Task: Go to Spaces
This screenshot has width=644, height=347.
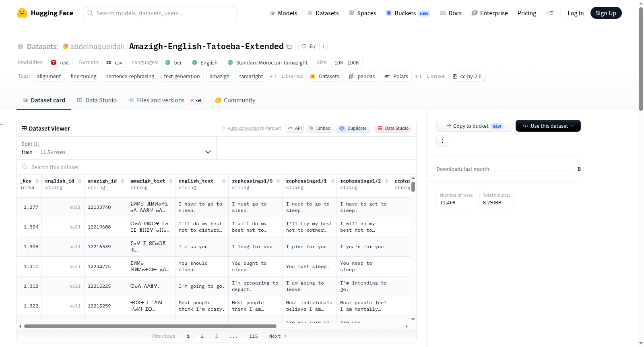Action: (362, 13)
